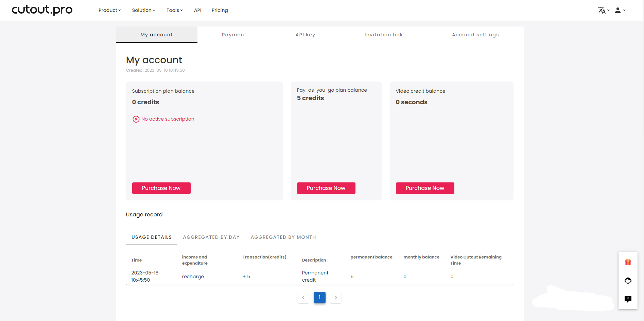Select page 1 in pagination
Viewport: 644px width, 321px height.
(319, 298)
